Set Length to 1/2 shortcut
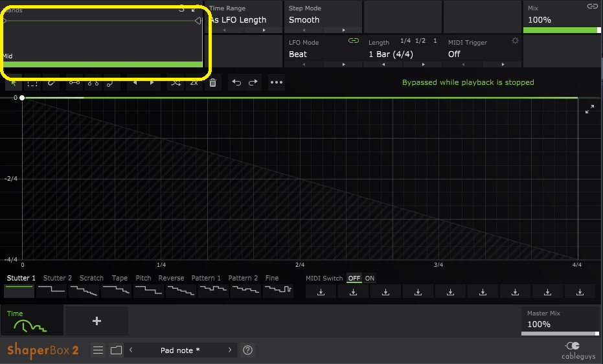The width and height of the screenshot is (603, 364). click(x=420, y=41)
